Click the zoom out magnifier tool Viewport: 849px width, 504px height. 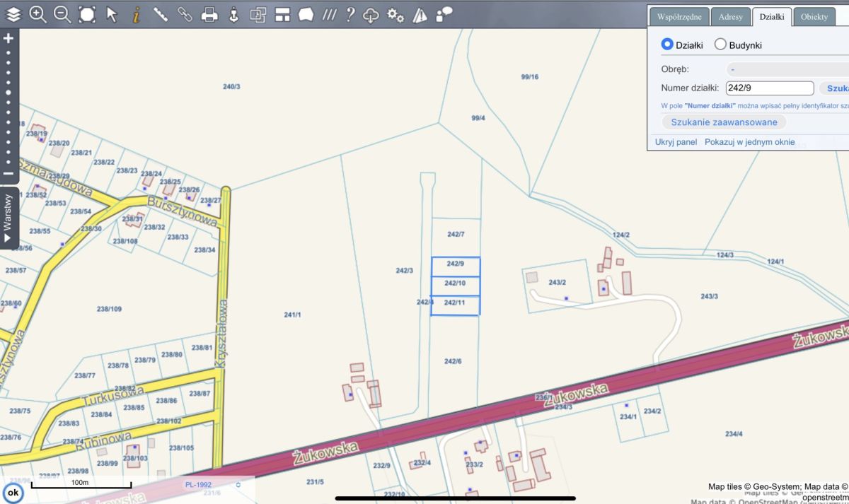(x=62, y=14)
